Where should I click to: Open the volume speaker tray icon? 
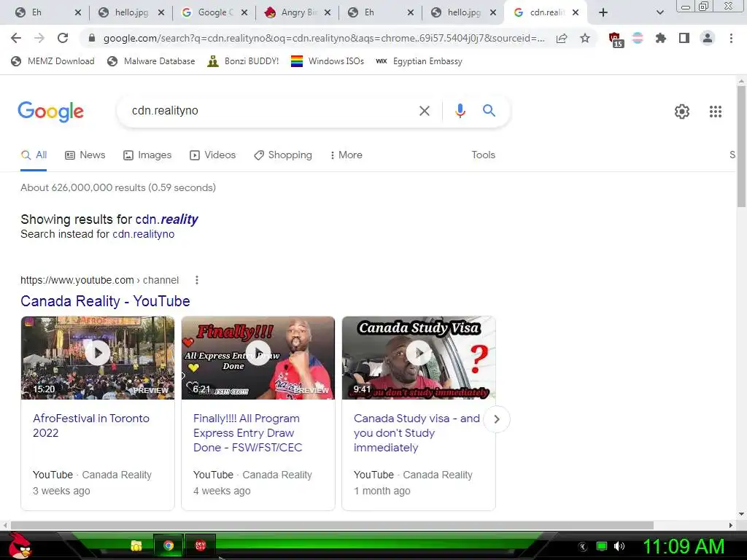619,546
